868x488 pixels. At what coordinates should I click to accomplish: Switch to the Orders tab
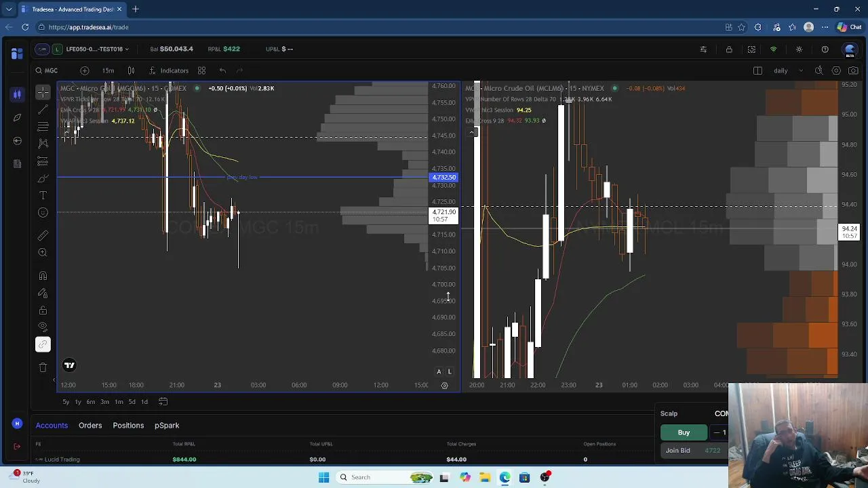click(x=90, y=426)
